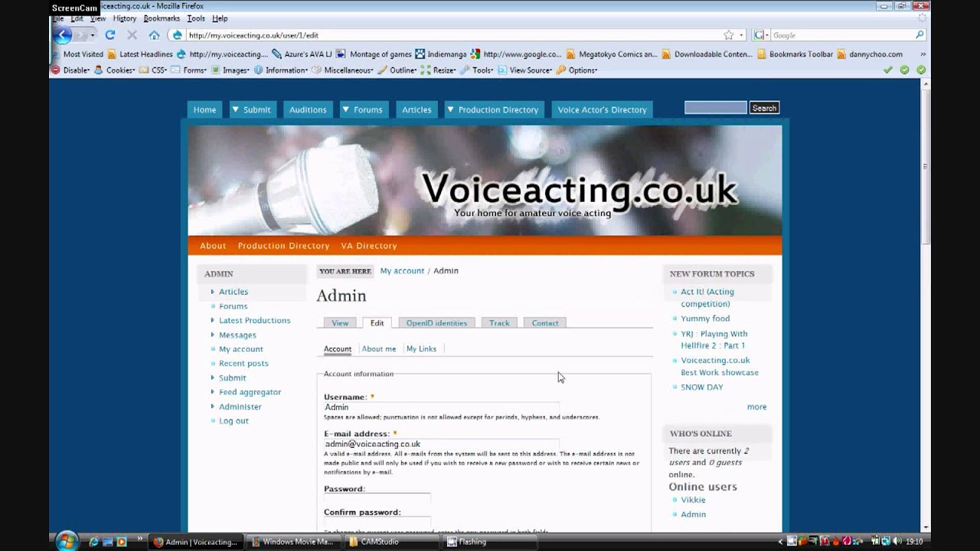The image size is (980, 551).
Task: Open Web Developer CSS menu
Action: (x=153, y=70)
